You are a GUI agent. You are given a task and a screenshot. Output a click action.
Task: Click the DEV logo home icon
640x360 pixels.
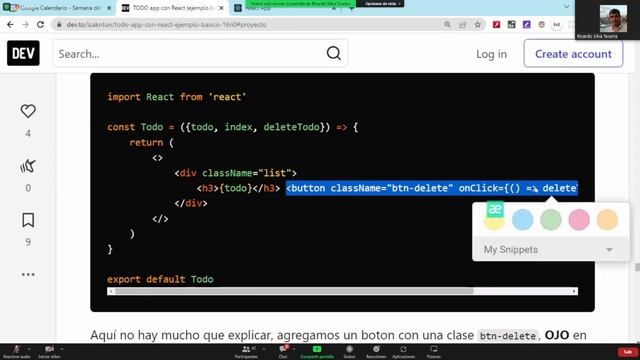pos(23,53)
